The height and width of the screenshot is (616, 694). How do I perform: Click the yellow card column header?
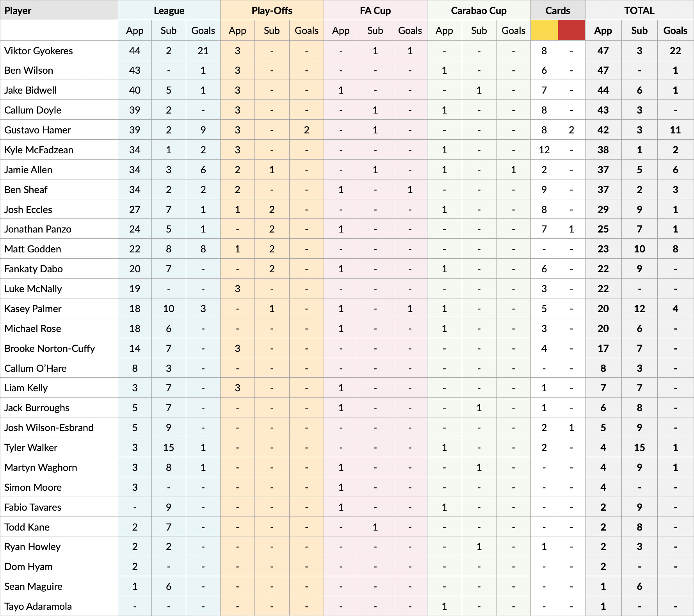coord(544,30)
